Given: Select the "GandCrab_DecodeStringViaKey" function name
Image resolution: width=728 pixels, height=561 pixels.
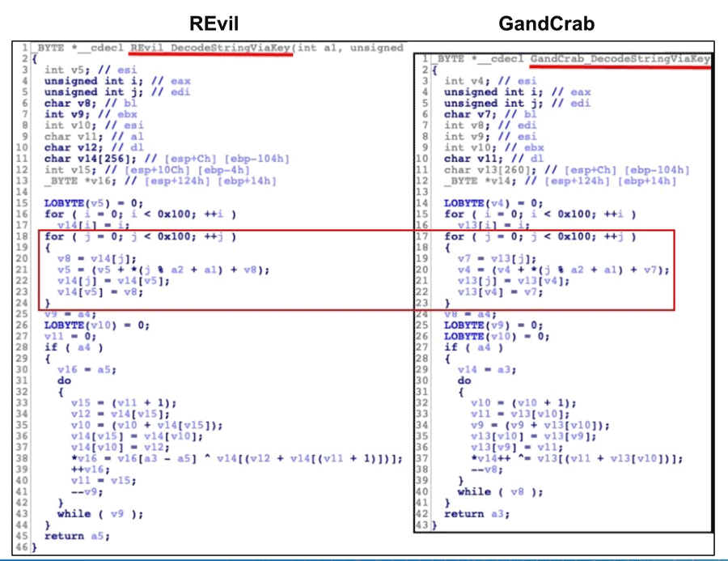Looking at the screenshot, I should pos(620,59).
